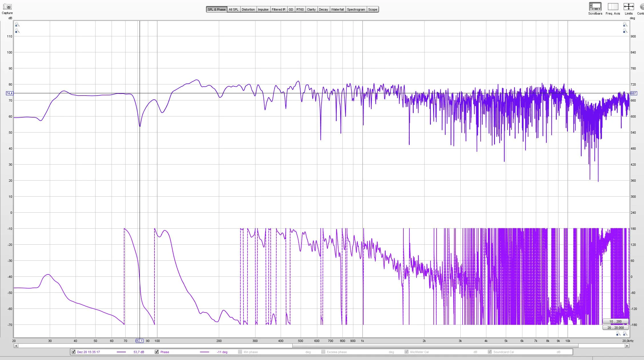Zoom in frequency axis at bottom-right magnifier plus
Image resolution: width=644 pixels, height=360 pixels.
point(625,334)
